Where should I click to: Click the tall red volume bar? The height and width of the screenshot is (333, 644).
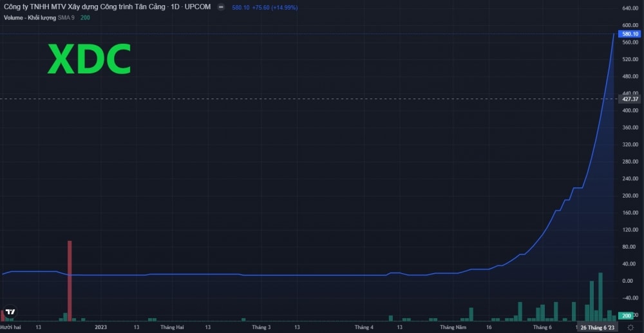point(70,280)
